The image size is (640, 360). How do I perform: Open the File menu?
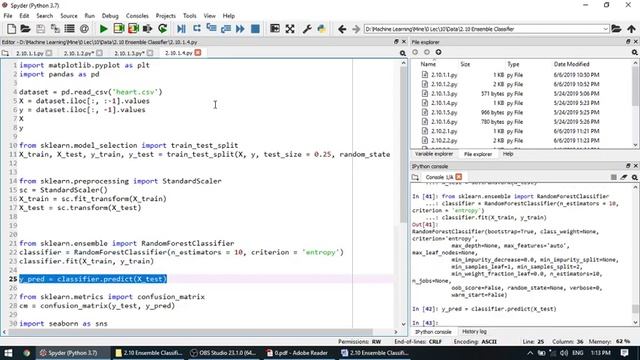8,16
